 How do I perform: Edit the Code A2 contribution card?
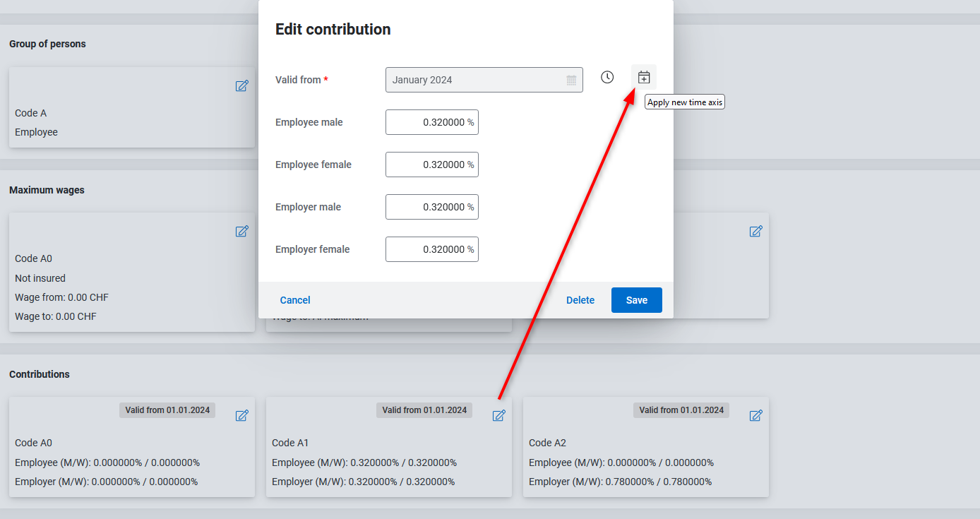point(755,415)
